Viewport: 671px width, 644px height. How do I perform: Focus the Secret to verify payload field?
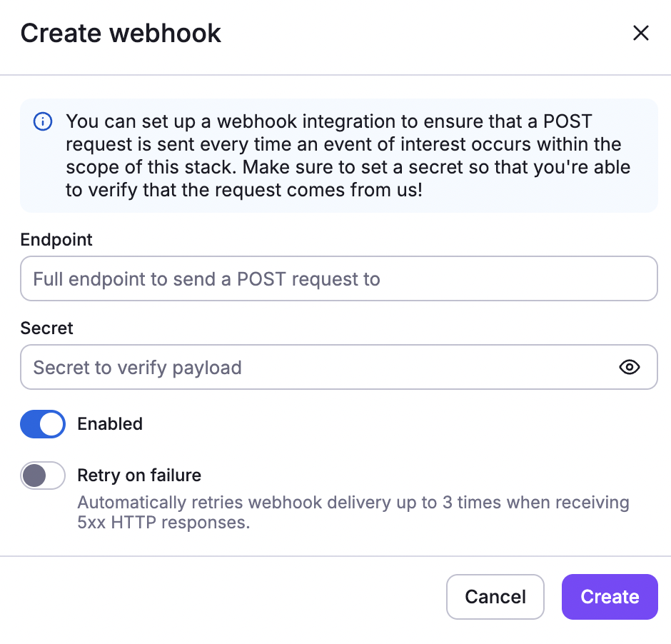[321, 367]
